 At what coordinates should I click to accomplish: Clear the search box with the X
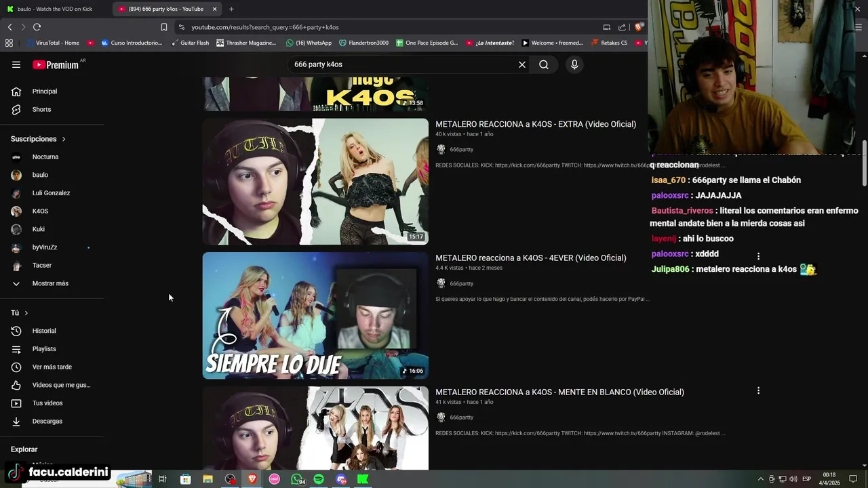click(522, 64)
